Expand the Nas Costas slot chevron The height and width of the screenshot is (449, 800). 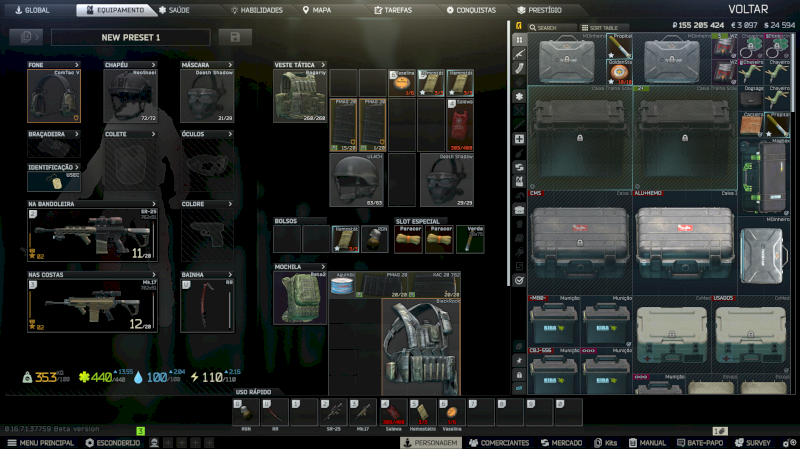point(154,275)
